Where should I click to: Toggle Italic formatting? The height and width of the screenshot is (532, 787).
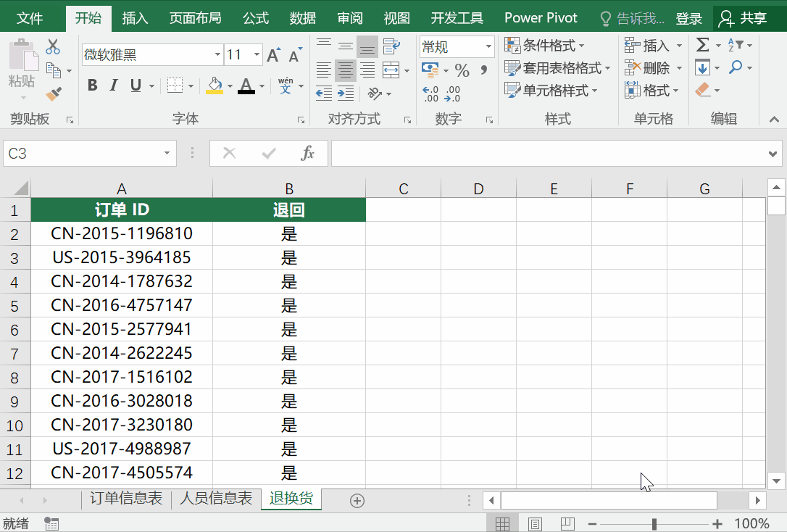coord(114,86)
